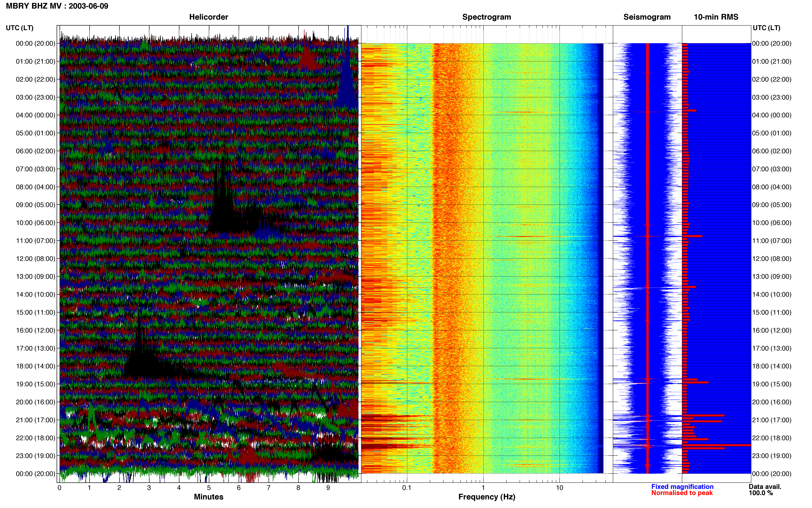
Task: Click '23:00 (19:00)' on the RMS time axis
Action: [772, 456]
